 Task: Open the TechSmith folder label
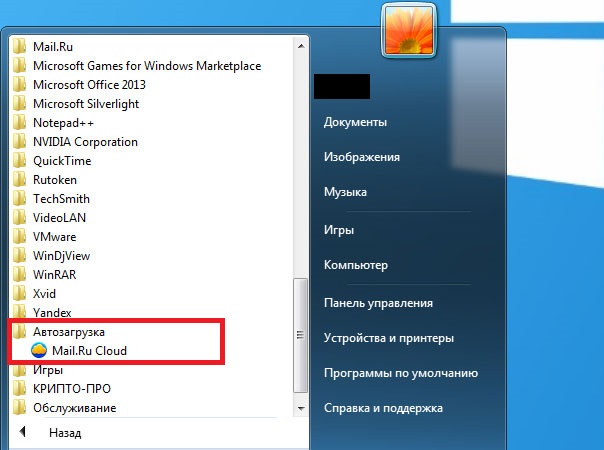[61, 199]
